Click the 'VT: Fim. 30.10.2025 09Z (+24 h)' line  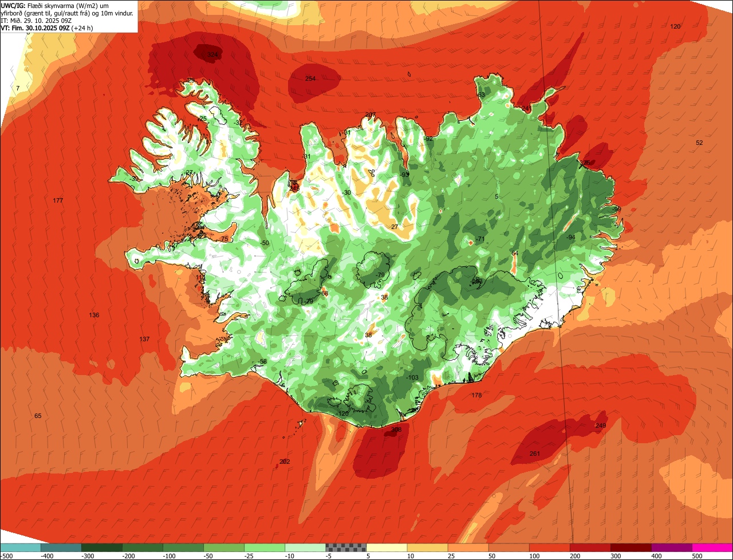pos(47,27)
